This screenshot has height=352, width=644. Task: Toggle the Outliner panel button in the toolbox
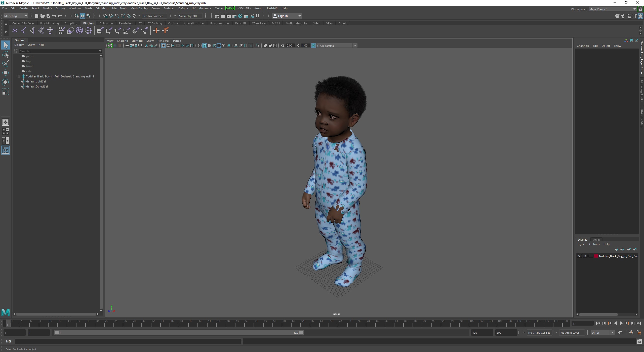point(6,150)
